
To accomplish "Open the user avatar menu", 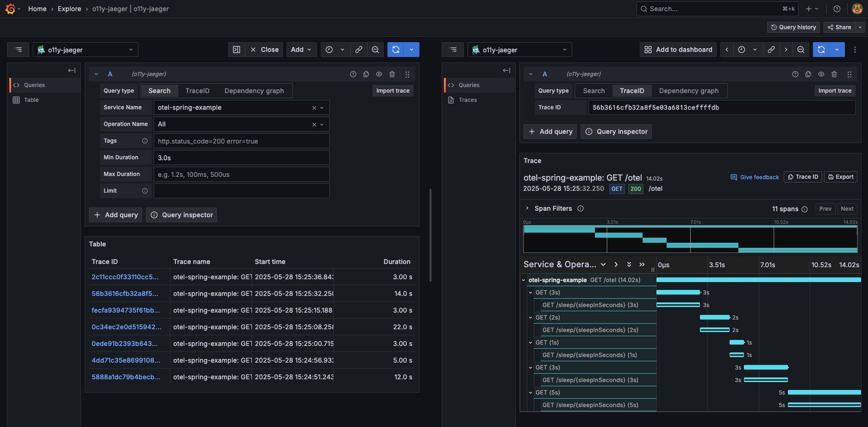I will pyautogui.click(x=857, y=9).
